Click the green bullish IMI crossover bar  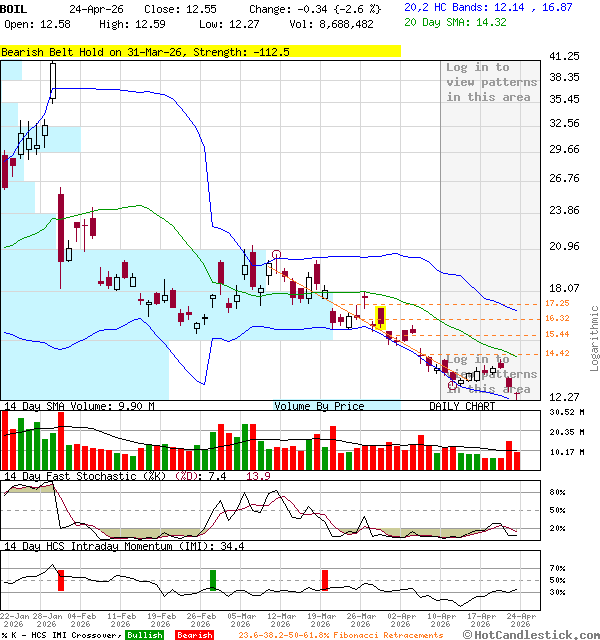coord(213,580)
